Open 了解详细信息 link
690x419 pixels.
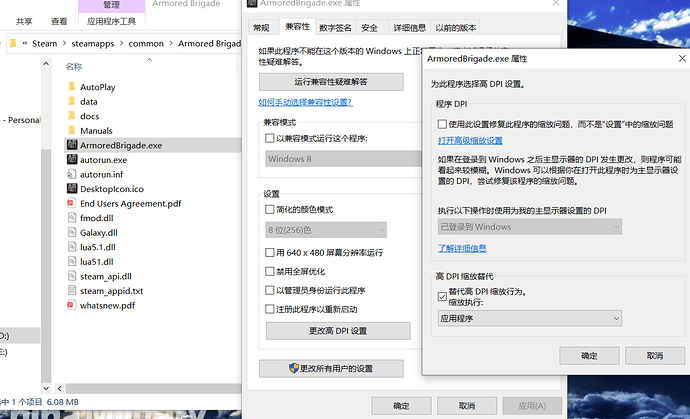[462, 248]
